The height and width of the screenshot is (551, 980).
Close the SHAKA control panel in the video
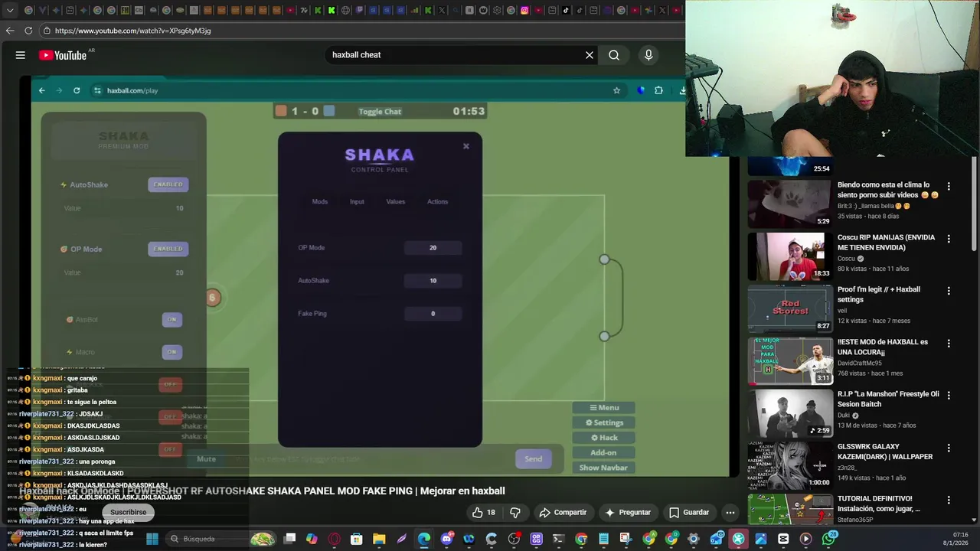click(x=465, y=146)
